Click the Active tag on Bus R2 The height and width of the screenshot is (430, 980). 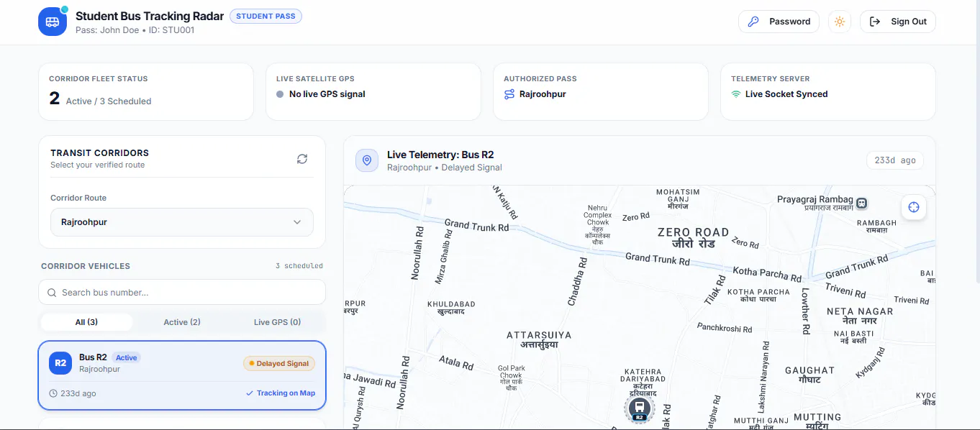[127, 357]
